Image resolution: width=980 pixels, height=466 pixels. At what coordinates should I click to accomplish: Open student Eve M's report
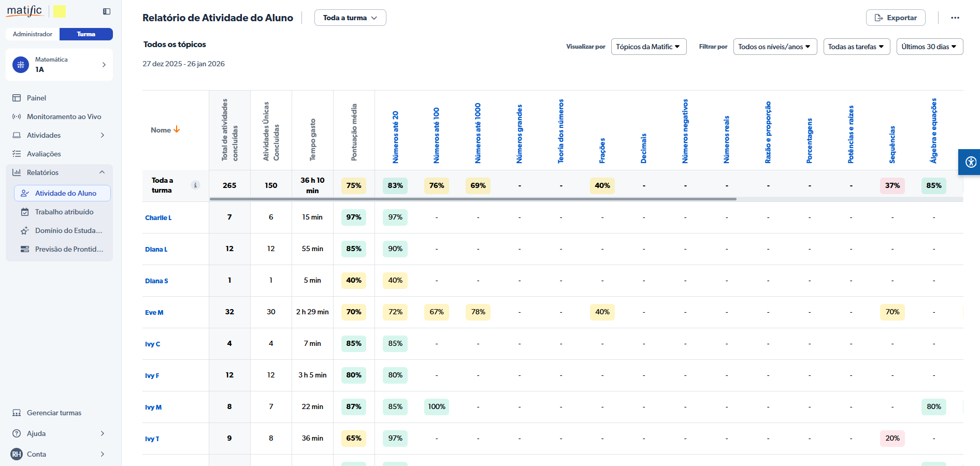154,313
